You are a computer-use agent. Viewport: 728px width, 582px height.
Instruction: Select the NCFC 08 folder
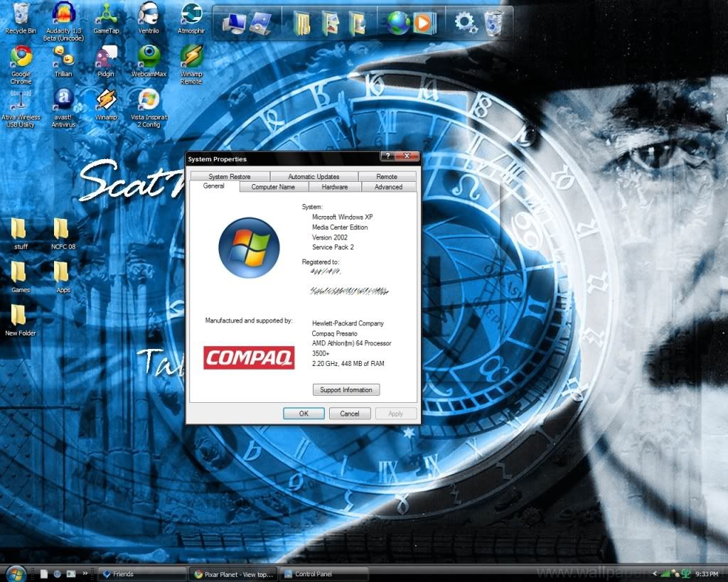tap(63, 230)
